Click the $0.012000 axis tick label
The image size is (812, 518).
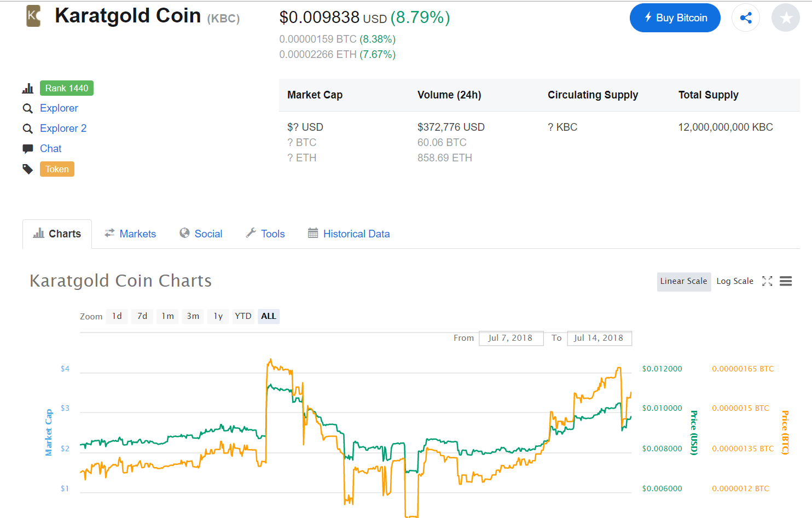(x=662, y=369)
